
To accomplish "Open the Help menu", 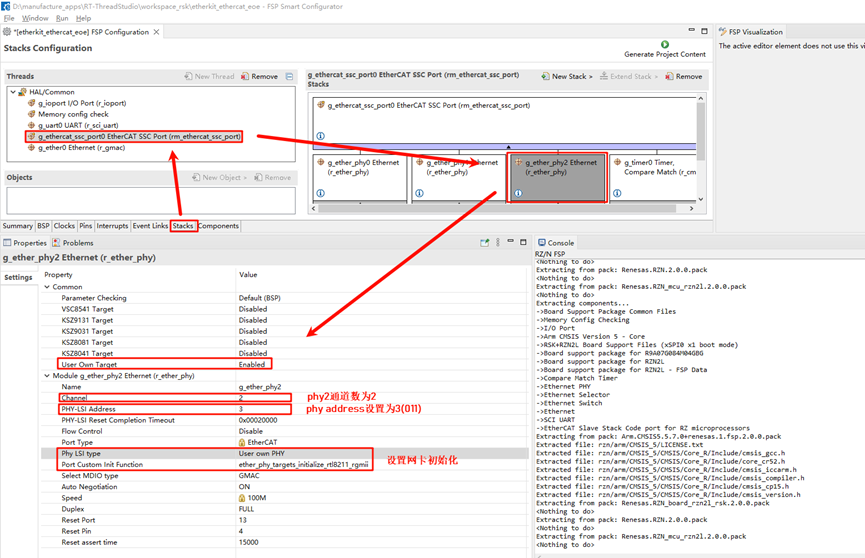I will [83, 18].
